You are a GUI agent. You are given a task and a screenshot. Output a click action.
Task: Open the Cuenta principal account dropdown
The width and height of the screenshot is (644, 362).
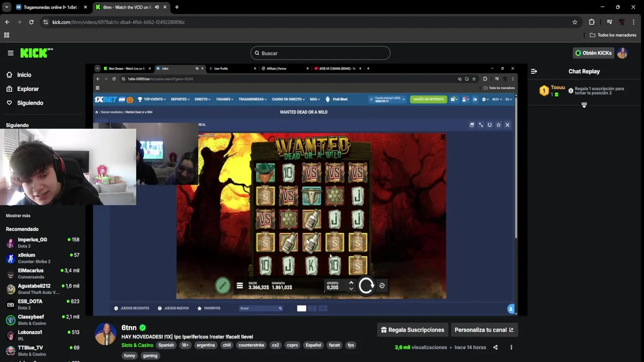(x=387, y=100)
